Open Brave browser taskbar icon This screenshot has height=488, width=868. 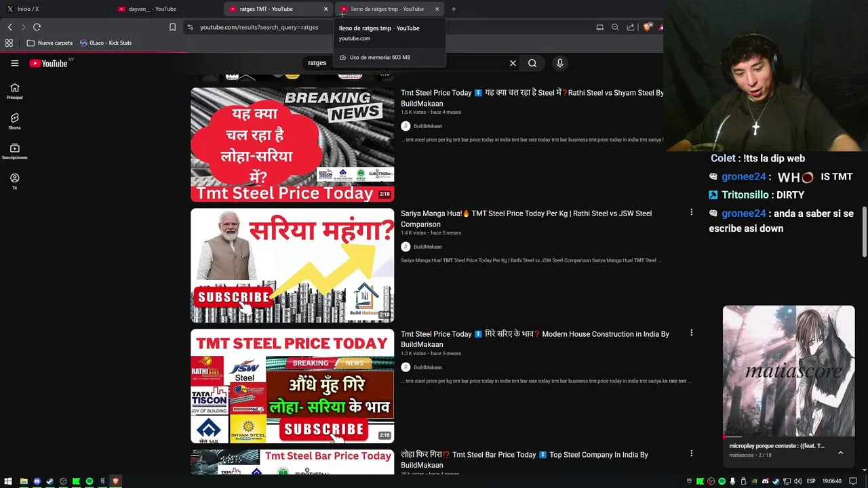tap(116, 481)
